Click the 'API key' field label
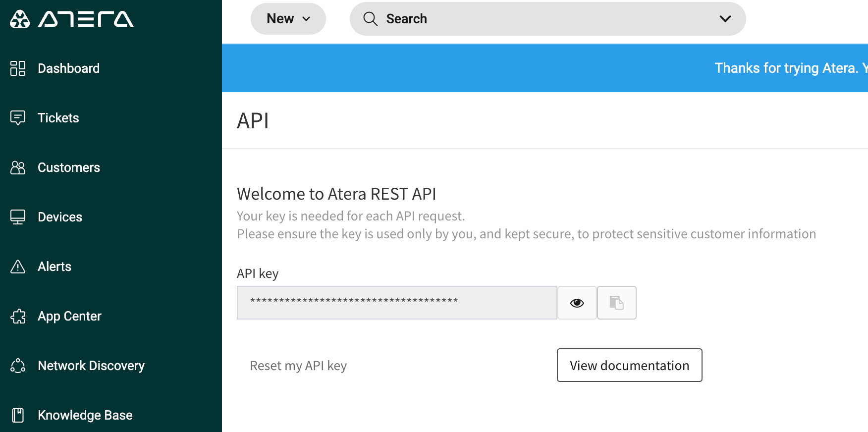The height and width of the screenshot is (432, 868). [258, 273]
